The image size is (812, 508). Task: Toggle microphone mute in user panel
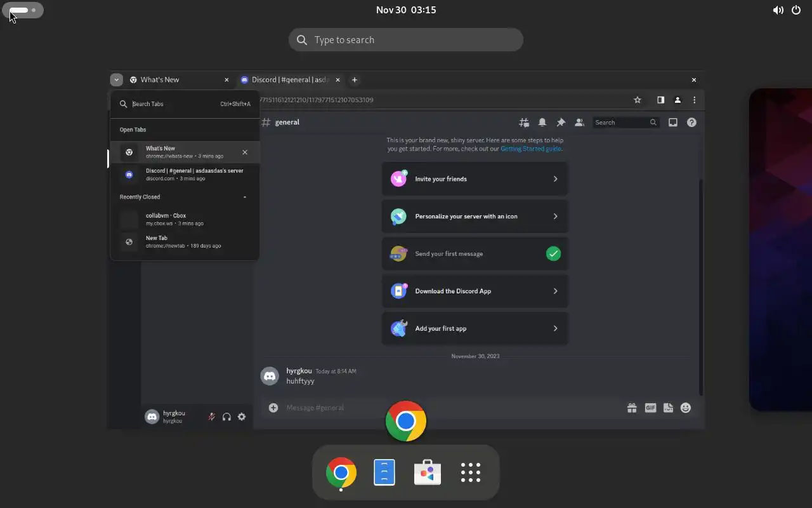click(212, 417)
